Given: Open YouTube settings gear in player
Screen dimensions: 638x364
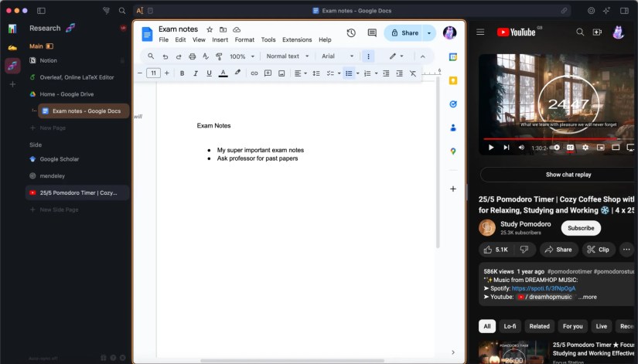Looking at the screenshot, I should 585,148.
